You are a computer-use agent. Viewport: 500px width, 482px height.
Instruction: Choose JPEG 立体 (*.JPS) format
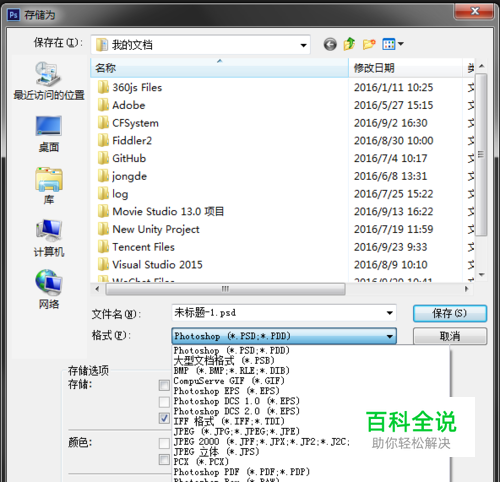pyautogui.click(x=216, y=452)
